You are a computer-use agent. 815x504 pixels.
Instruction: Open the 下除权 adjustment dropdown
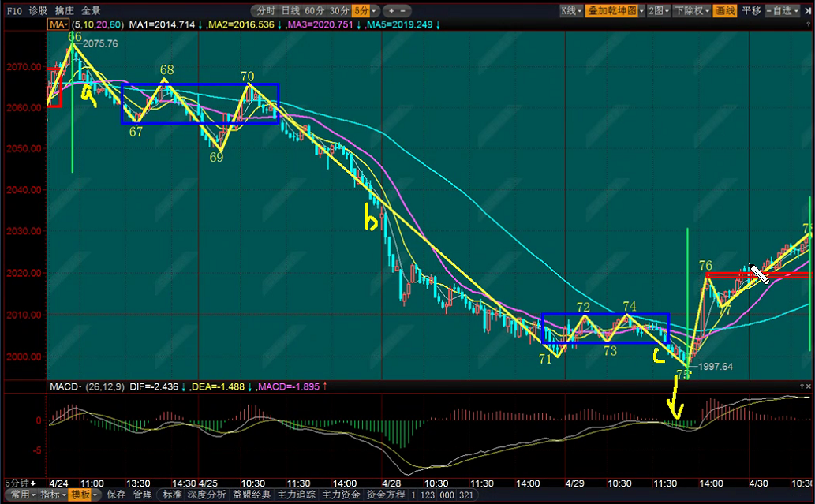click(692, 10)
